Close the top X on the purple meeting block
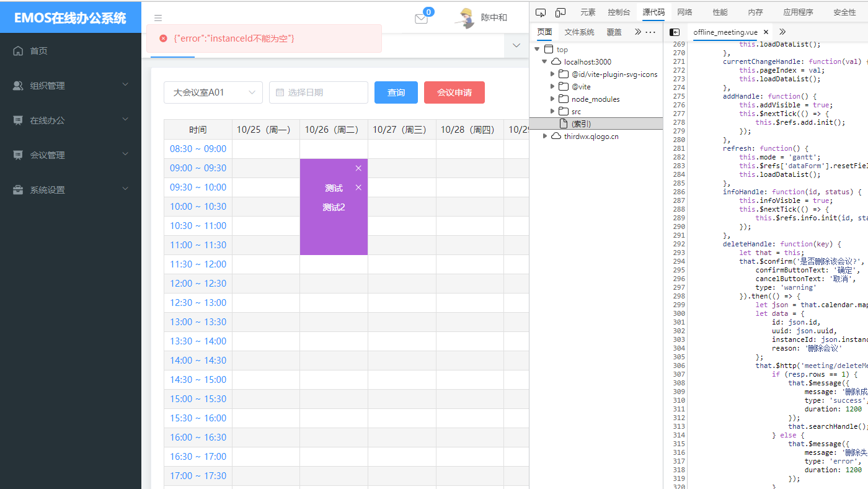 coord(358,168)
